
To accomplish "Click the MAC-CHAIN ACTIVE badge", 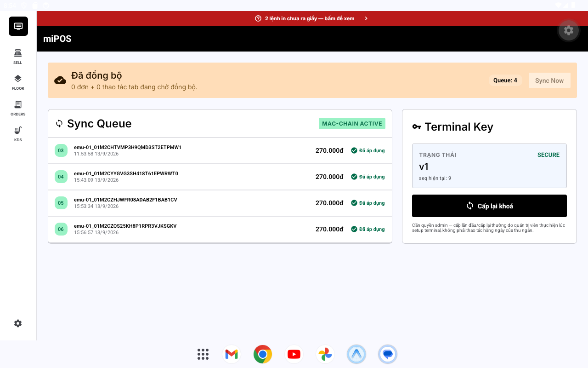I will [352, 124].
